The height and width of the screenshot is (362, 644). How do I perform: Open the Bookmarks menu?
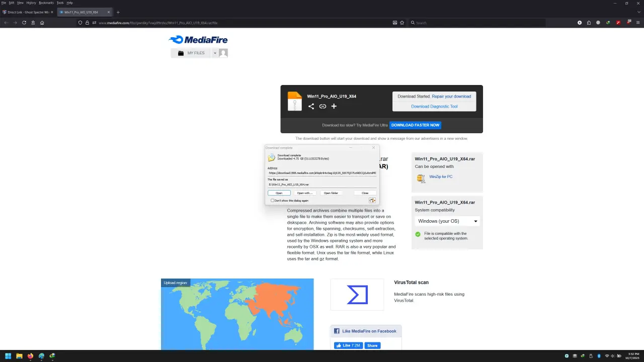46,3
